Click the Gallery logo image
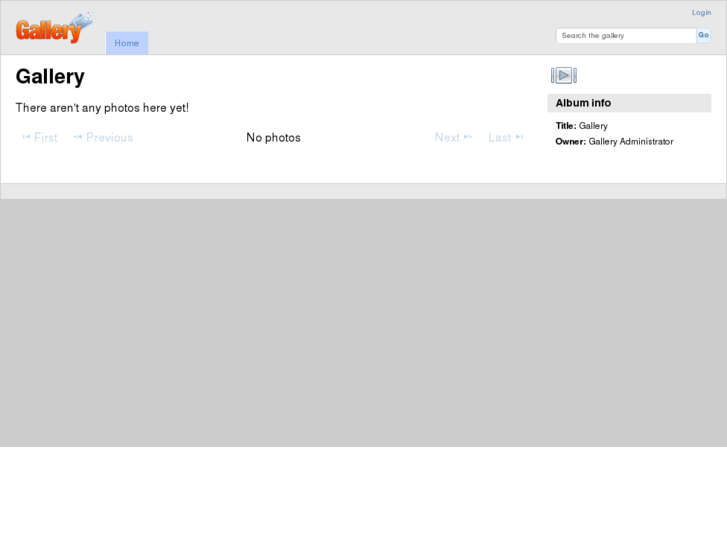Viewport: 727px width, 545px height. tap(54, 28)
